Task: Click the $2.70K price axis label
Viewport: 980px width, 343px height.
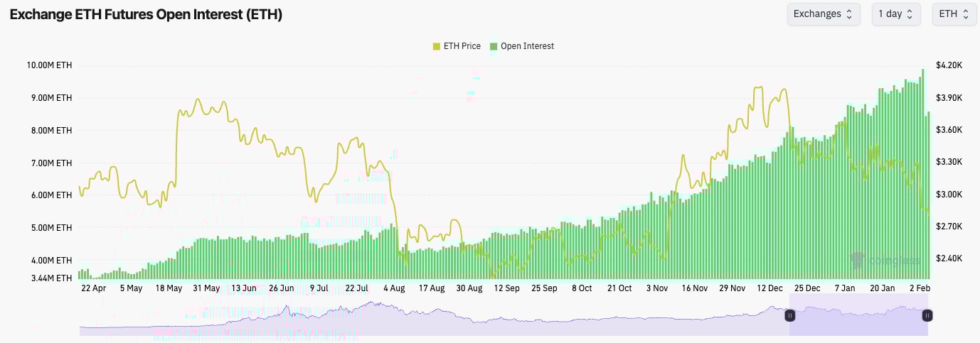Action: pyautogui.click(x=949, y=227)
